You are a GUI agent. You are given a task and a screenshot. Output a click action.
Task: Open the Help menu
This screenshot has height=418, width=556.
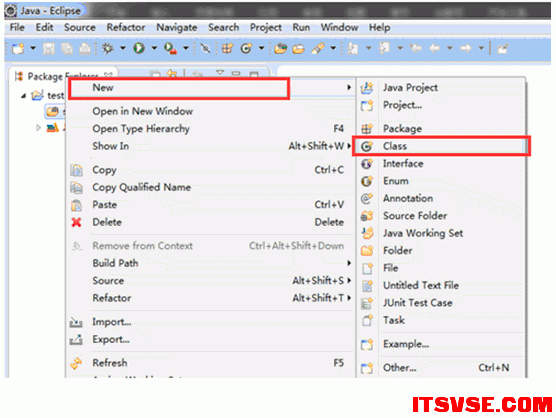pos(379,27)
